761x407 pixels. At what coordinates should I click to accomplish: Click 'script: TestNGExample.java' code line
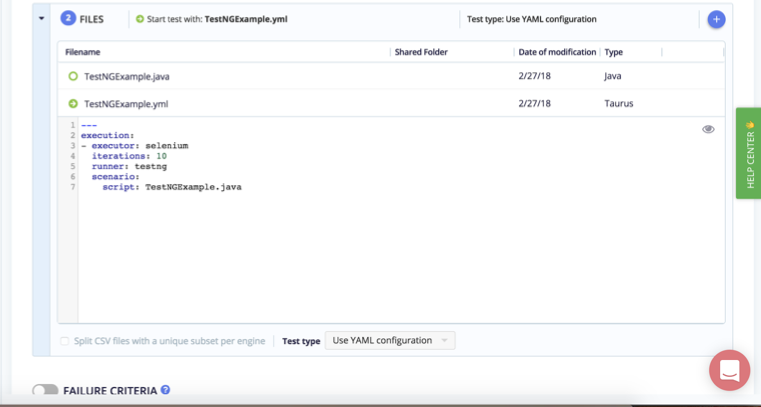172,187
